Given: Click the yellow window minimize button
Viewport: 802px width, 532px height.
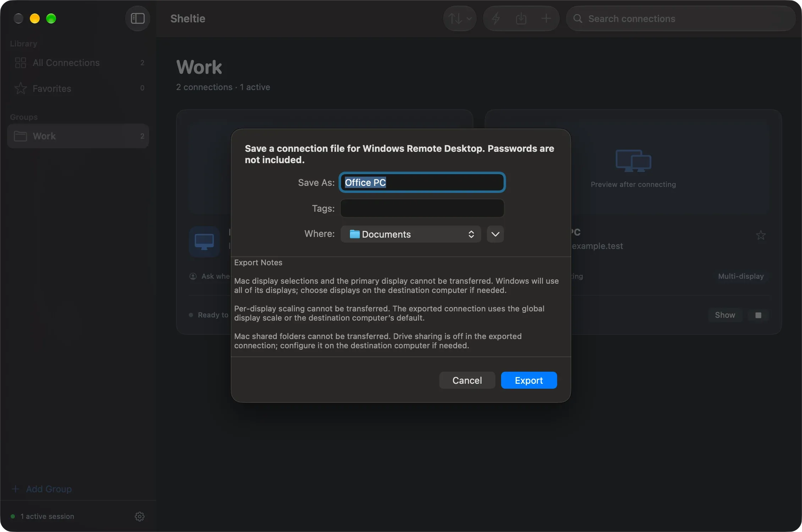Looking at the screenshot, I should coord(35,18).
